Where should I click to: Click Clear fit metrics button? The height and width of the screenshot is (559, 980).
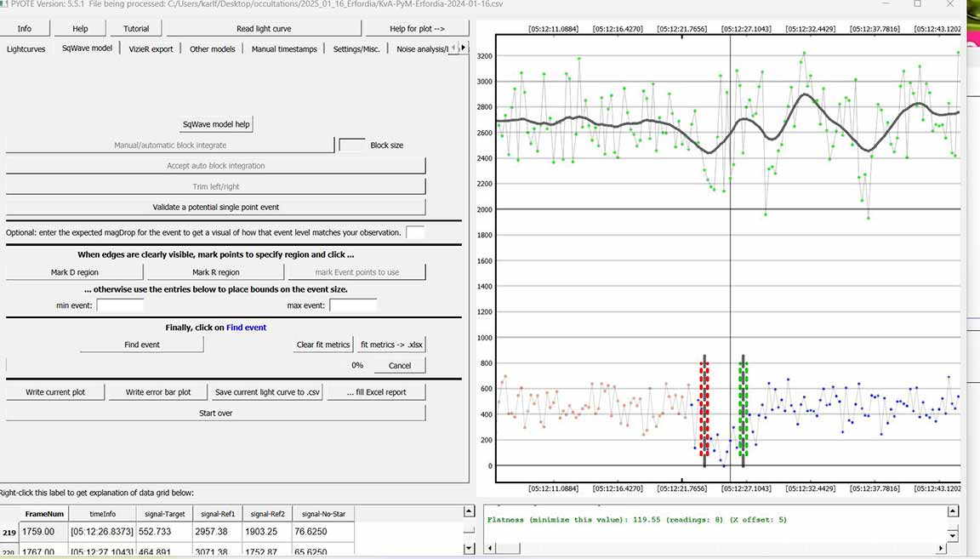[x=323, y=345]
